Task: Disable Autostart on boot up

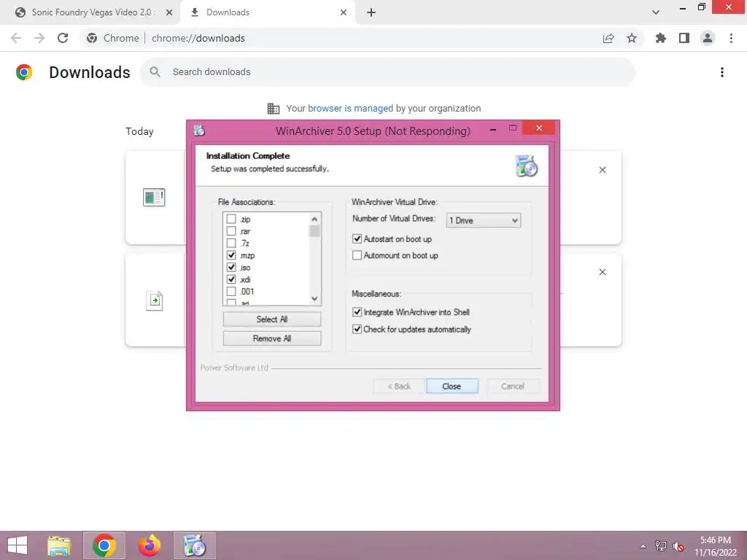Action: click(357, 238)
